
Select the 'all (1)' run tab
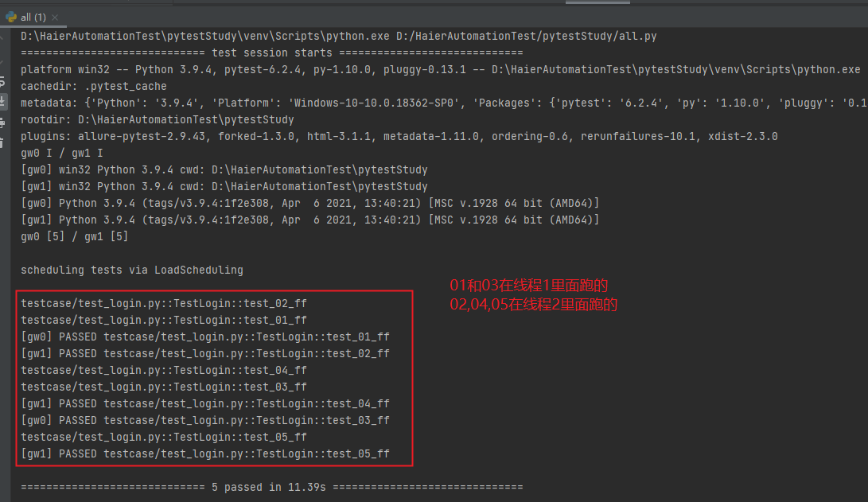[33, 18]
